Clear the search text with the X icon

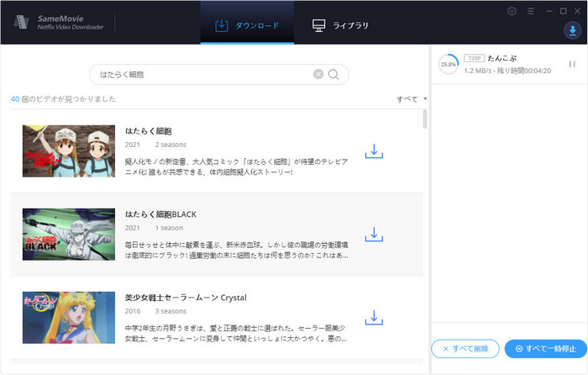pos(318,74)
